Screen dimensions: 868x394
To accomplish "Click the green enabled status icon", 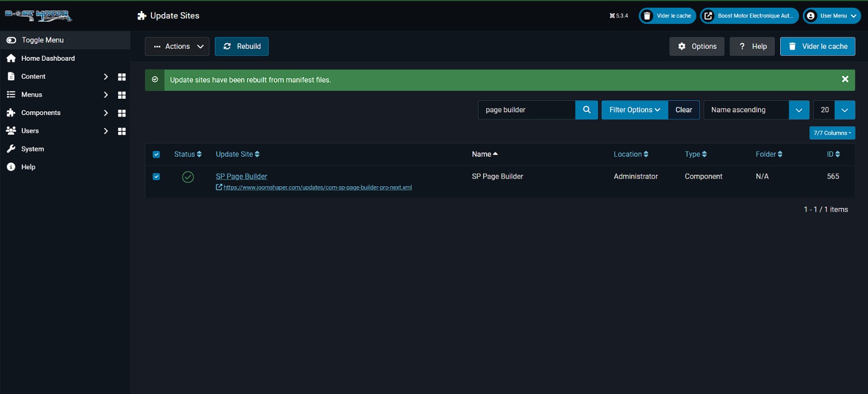I will coord(188,177).
